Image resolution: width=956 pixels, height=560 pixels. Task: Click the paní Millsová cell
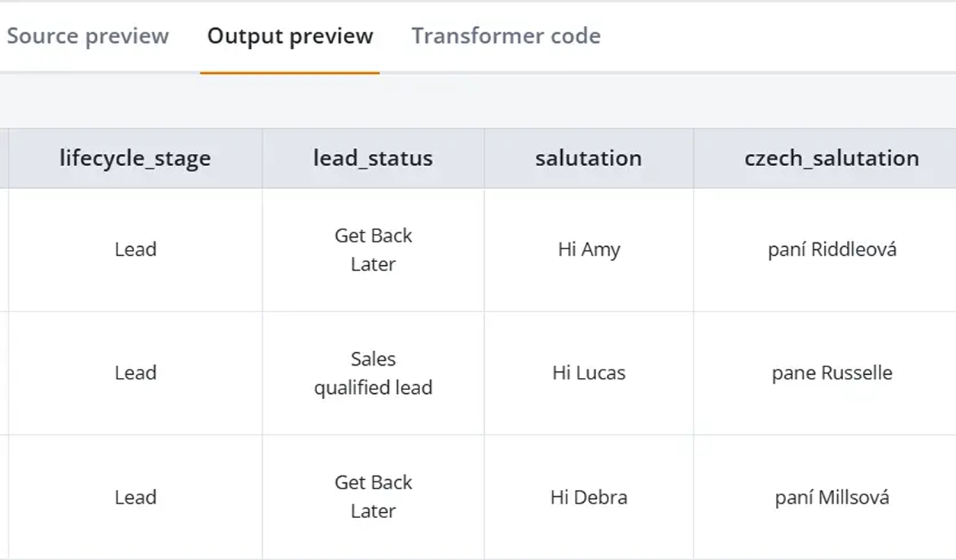[x=832, y=498]
